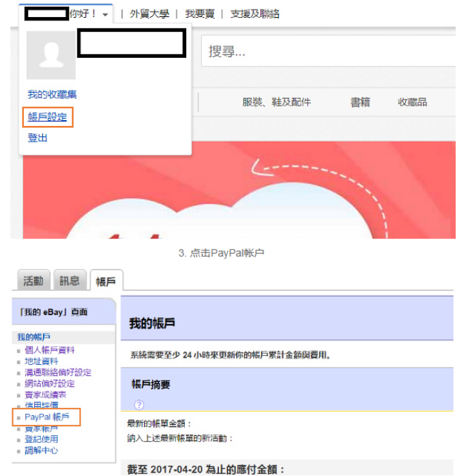Open 個人帳戶資料 link
The image size is (472, 476).
(50, 350)
